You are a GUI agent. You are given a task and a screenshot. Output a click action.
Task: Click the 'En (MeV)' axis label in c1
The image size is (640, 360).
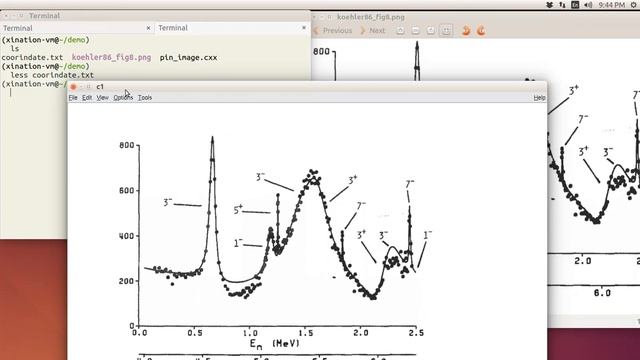275,344
